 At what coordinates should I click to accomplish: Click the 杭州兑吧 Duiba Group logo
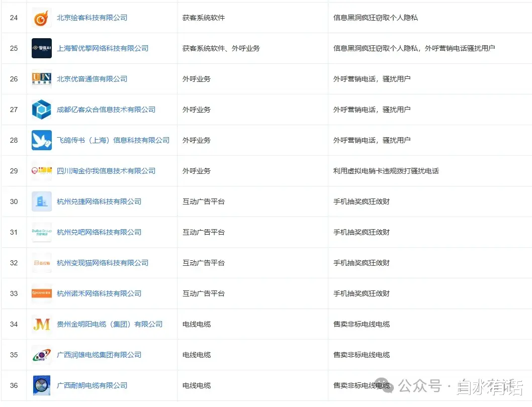coord(41,232)
